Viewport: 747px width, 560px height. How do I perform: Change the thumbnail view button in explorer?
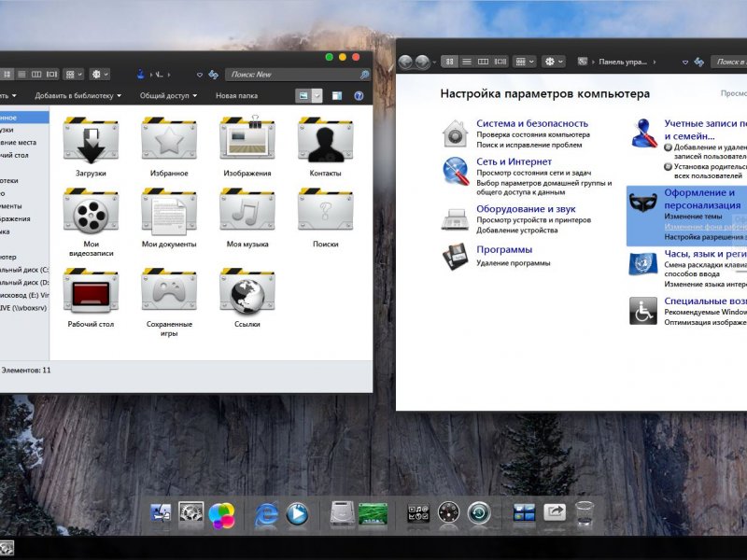pos(303,96)
